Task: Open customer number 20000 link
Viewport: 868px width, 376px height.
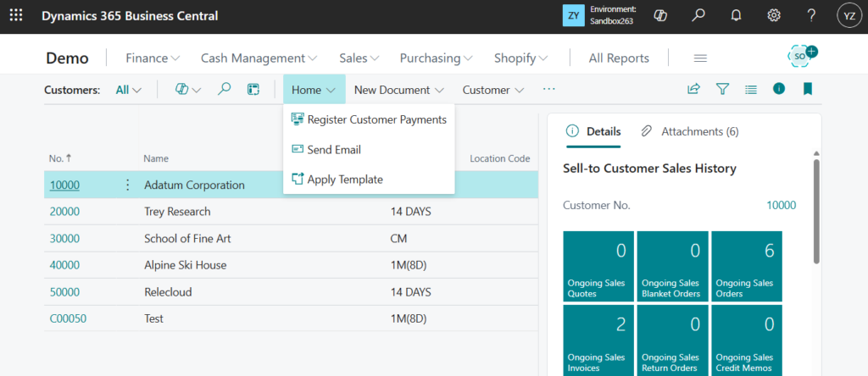Action: coord(64,212)
